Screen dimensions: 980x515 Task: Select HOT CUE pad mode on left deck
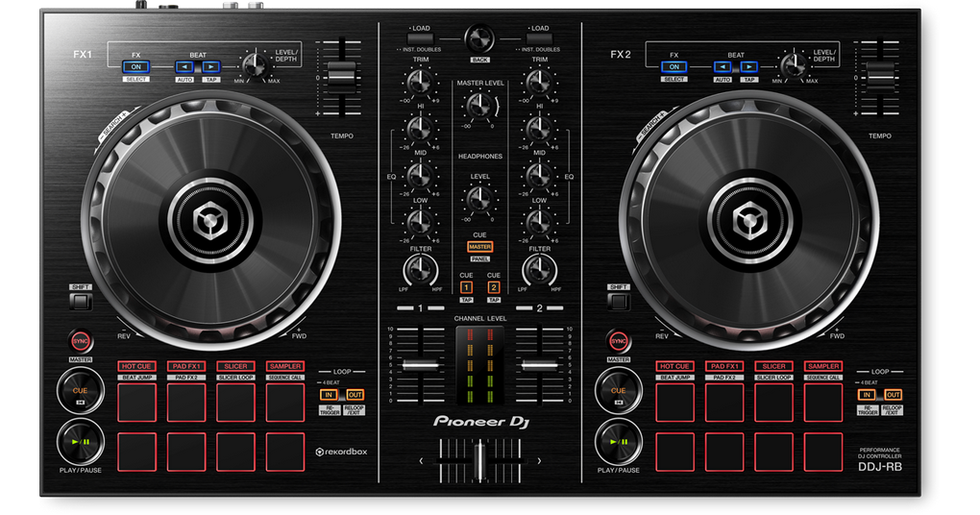tap(136, 366)
